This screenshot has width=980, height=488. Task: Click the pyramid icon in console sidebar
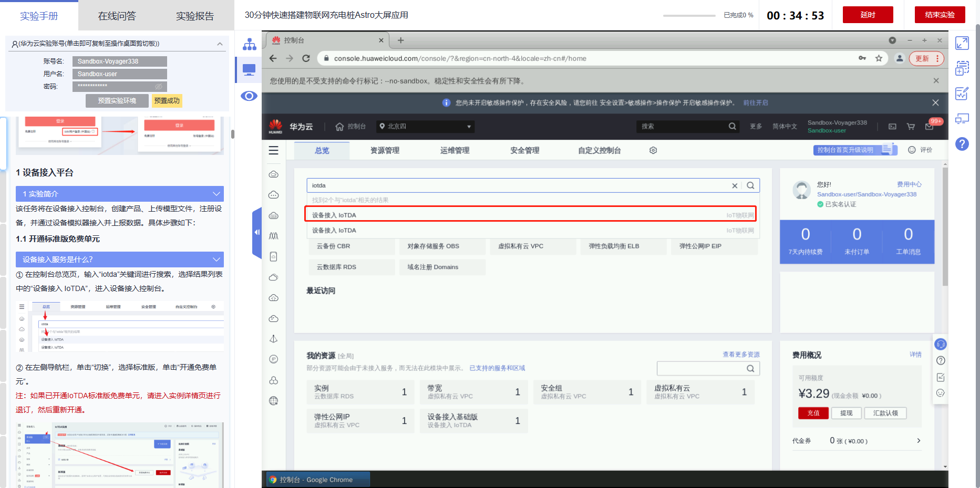[274, 339]
